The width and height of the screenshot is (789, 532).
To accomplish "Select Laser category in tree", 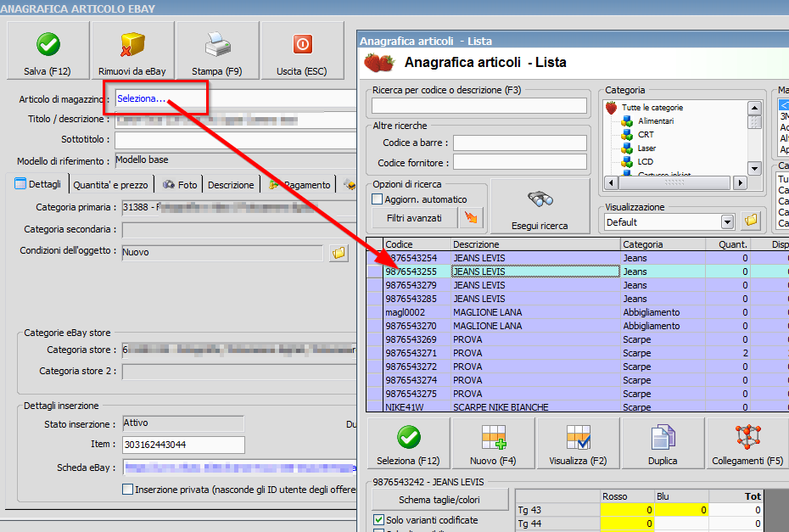I will [x=646, y=148].
